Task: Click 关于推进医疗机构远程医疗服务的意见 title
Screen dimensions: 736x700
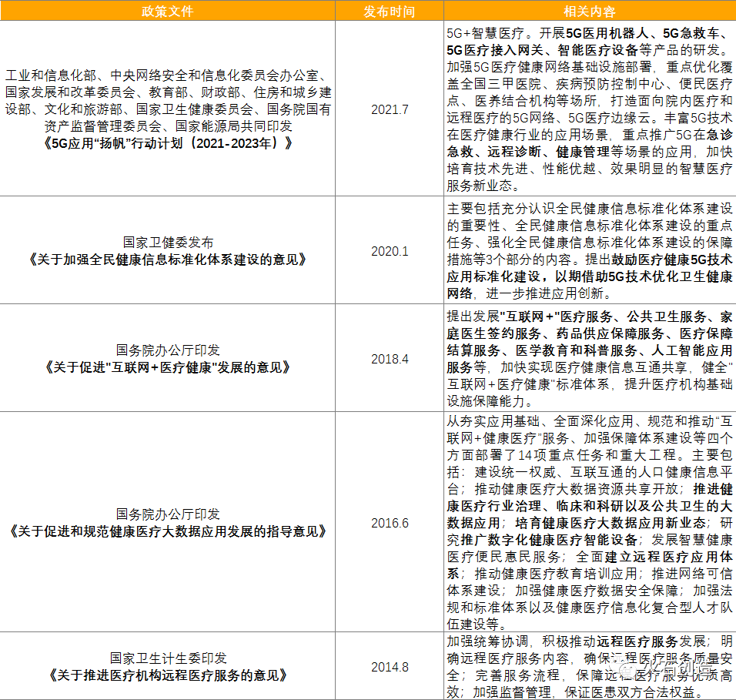Action: pos(168,675)
